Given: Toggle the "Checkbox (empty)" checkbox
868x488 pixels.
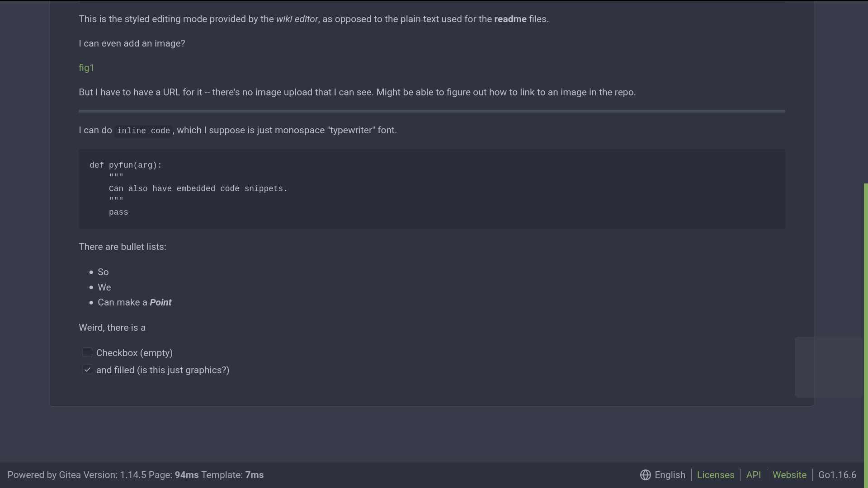Looking at the screenshot, I should click(87, 352).
